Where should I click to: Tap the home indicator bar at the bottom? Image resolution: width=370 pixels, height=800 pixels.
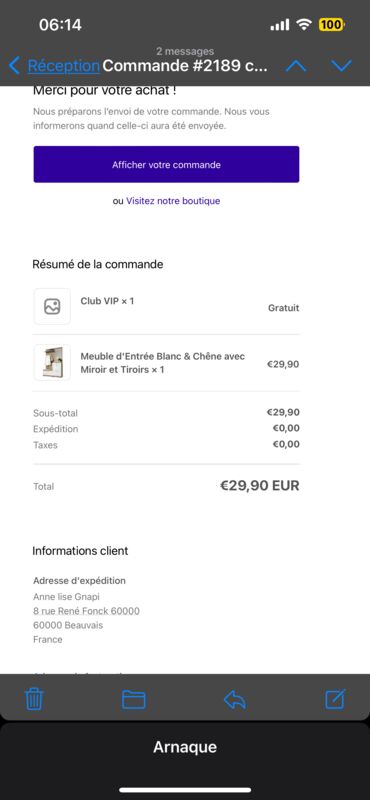(x=185, y=790)
